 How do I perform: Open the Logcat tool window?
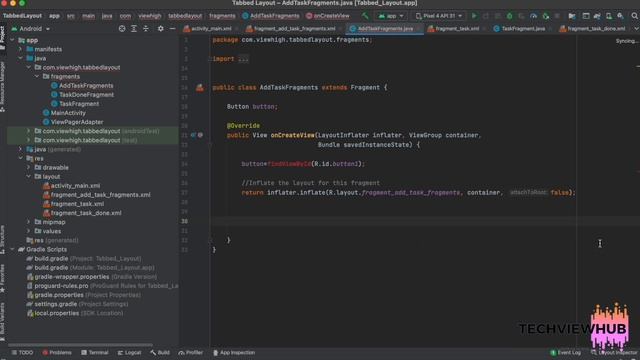(129, 353)
